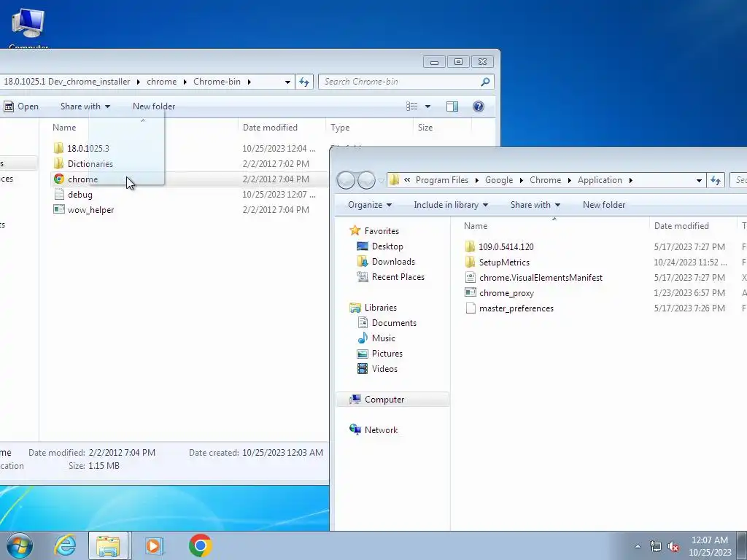Click New folder in Application window
Screen dimensions: 747x560
[x=603, y=205]
